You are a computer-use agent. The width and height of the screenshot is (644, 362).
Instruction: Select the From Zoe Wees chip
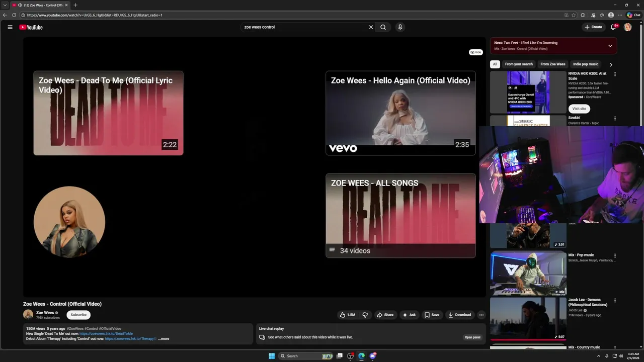pyautogui.click(x=553, y=64)
